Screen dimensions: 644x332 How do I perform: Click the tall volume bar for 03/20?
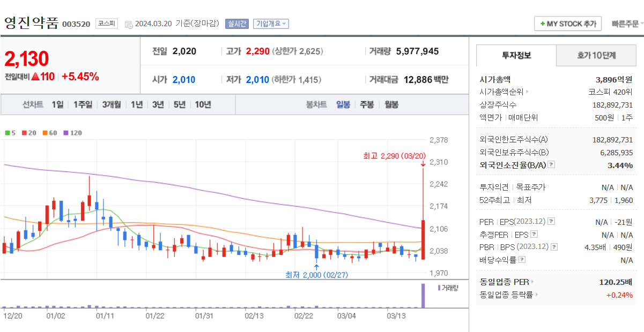pyautogui.click(x=423, y=296)
